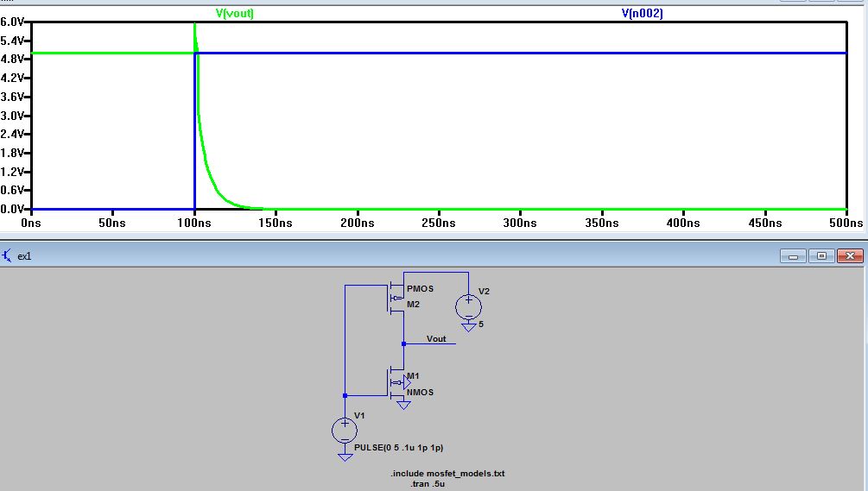Image resolution: width=868 pixels, height=491 pixels.
Task: Click the 3.0V label on voltage axis
Action: tap(13, 116)
